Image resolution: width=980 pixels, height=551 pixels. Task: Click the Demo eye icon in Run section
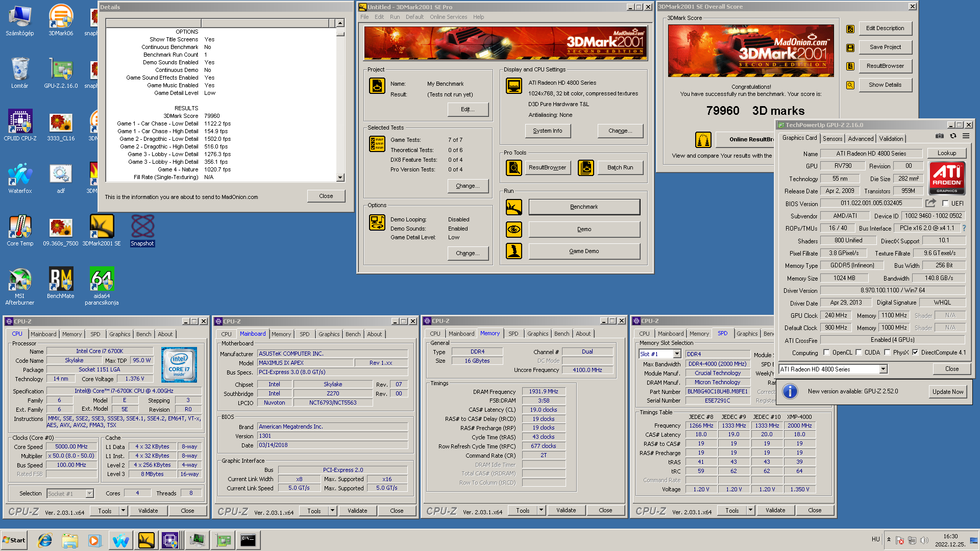[x=514, y=229]
